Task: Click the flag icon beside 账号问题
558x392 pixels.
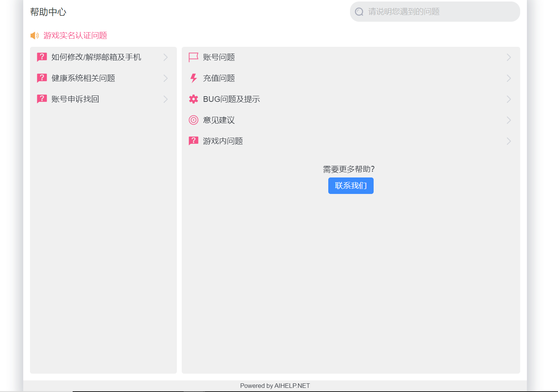Action: [x=193, y=57]
